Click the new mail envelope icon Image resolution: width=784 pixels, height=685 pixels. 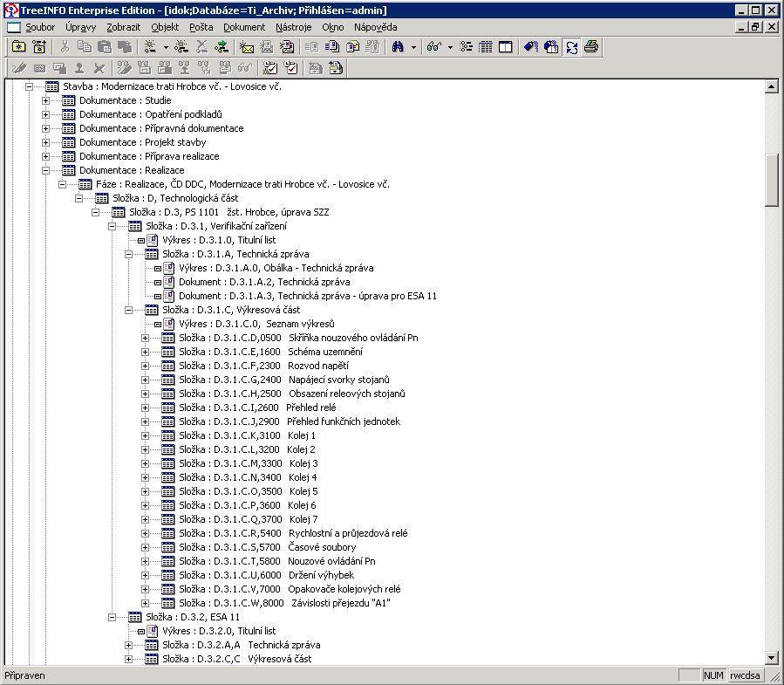[246, 47]
